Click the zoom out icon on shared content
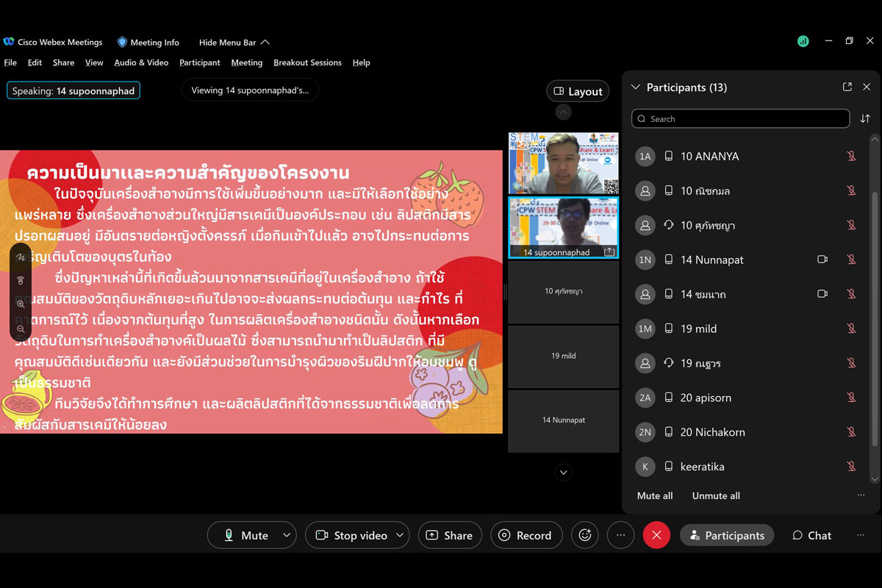The width and height of the screenshot is (882, 588). click(21, 329)
